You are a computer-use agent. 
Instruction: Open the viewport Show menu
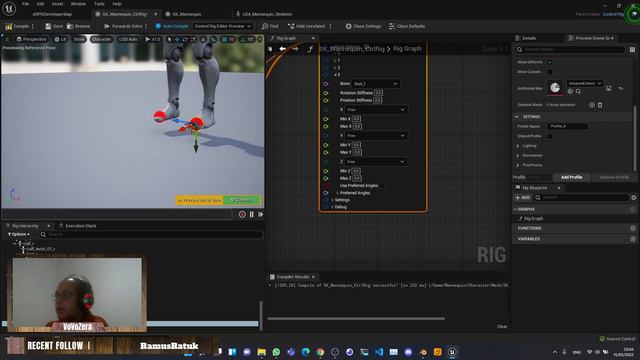coord(79,39)
